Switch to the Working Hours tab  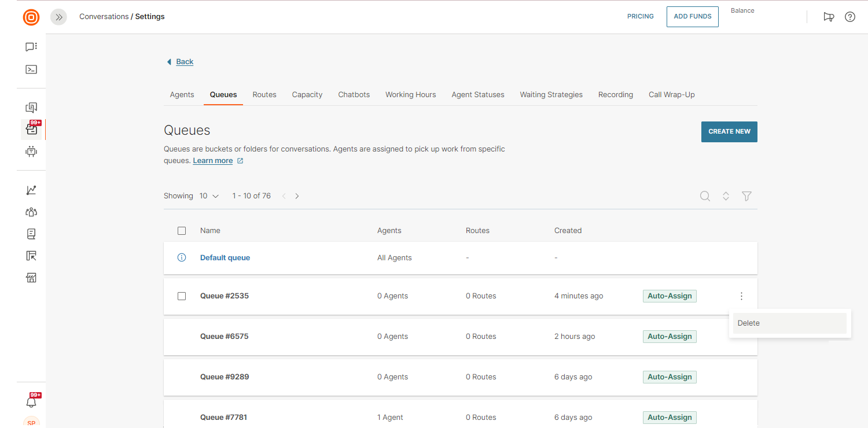pos(410,94)
